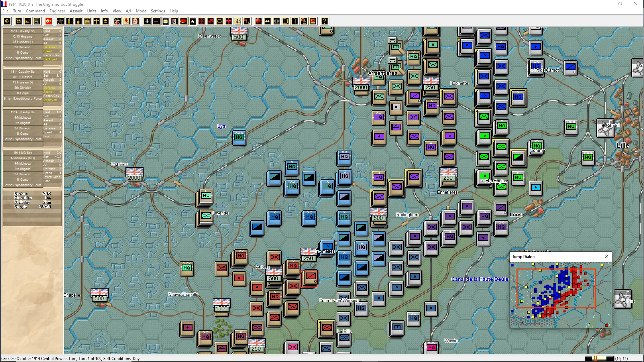Click the open folder toolbar icon
The height and width of the screenshot is (362, 644).
tap(28, 21)
